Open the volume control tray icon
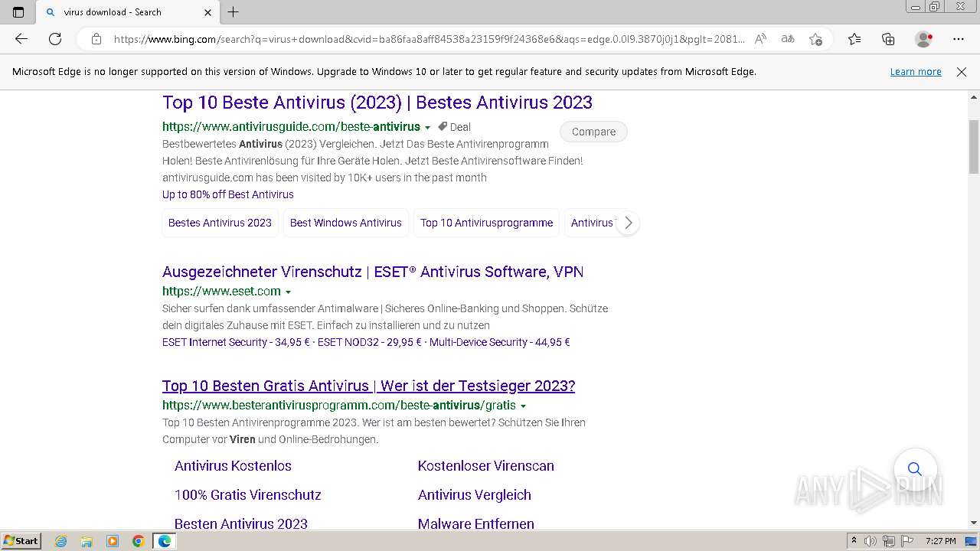This screenshot has height=551, width=980. (x=871, y=541)
